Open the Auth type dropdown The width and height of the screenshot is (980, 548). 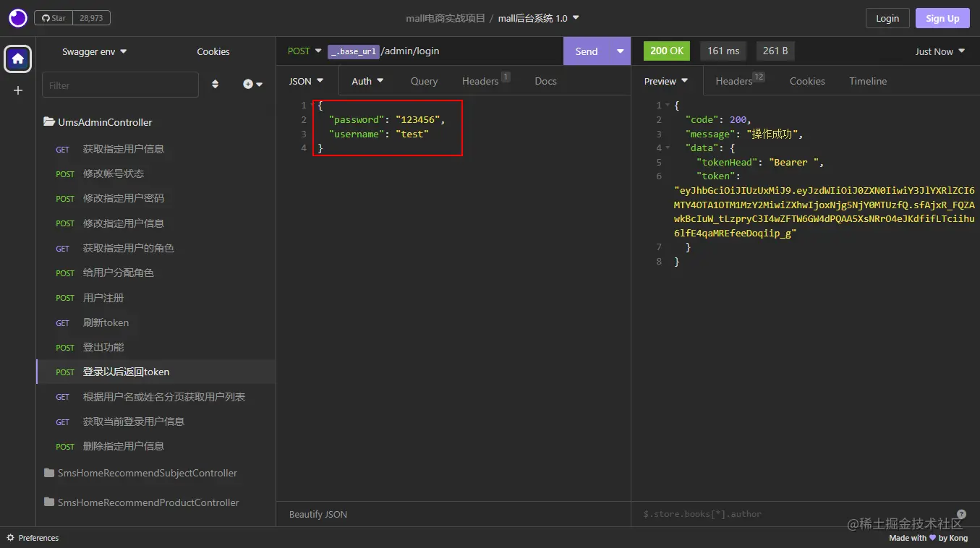(367, 81)
